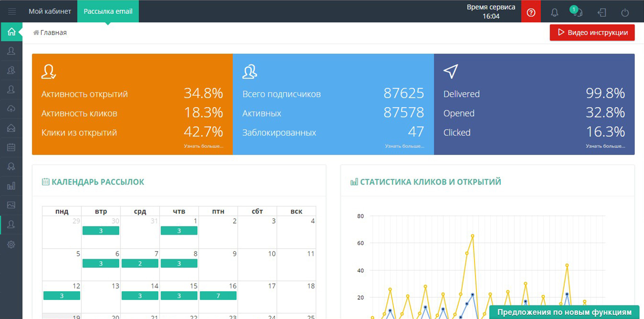Open support chat headset icon
644x319 pixels.
[x=577, y=12]
